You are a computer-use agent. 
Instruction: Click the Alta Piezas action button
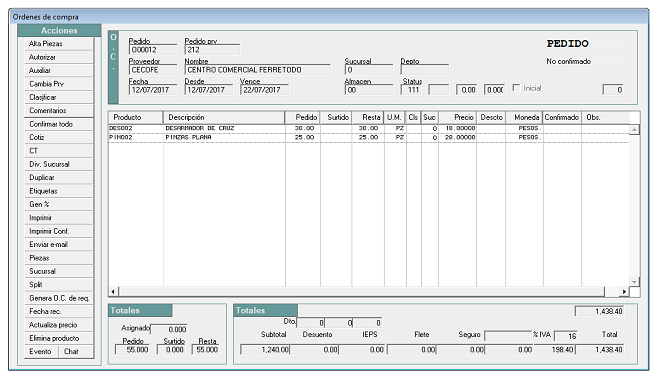(59, 44)
